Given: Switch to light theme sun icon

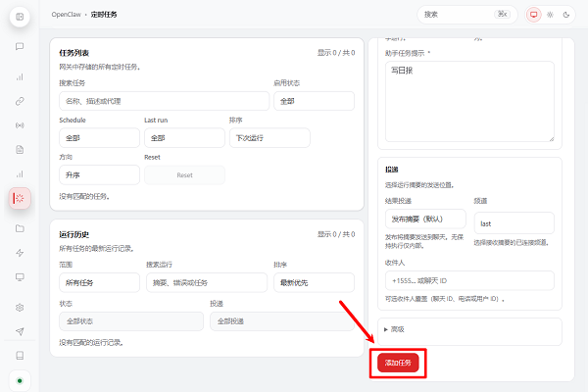Looking at the screenshot, I should point(550,15).
